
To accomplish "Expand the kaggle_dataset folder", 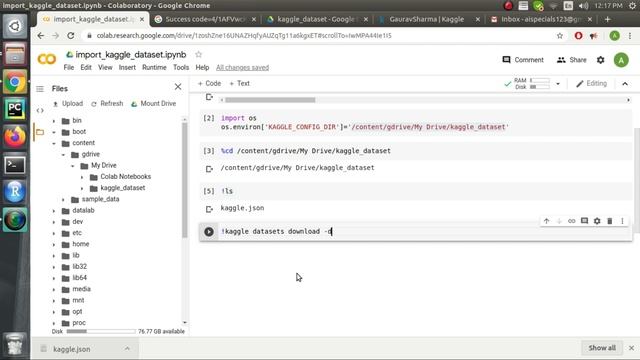I will [x=82, y=188].
